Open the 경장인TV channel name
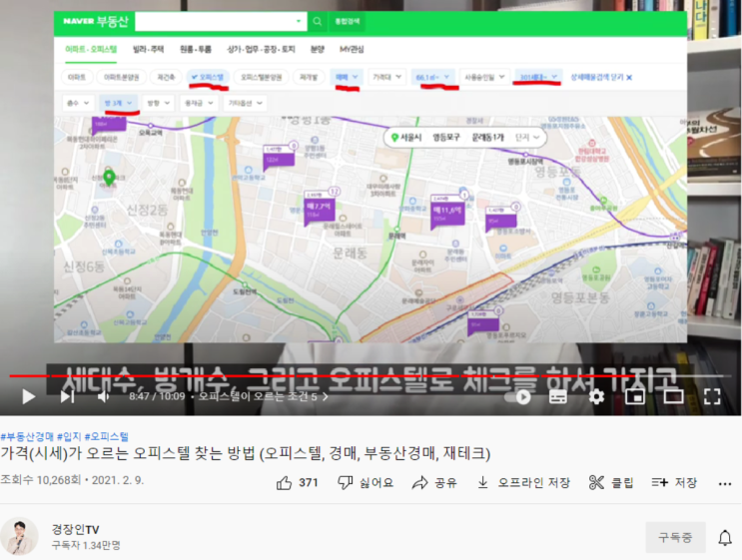The height and width of the screenshot is (560, 742). click(75, 530)
